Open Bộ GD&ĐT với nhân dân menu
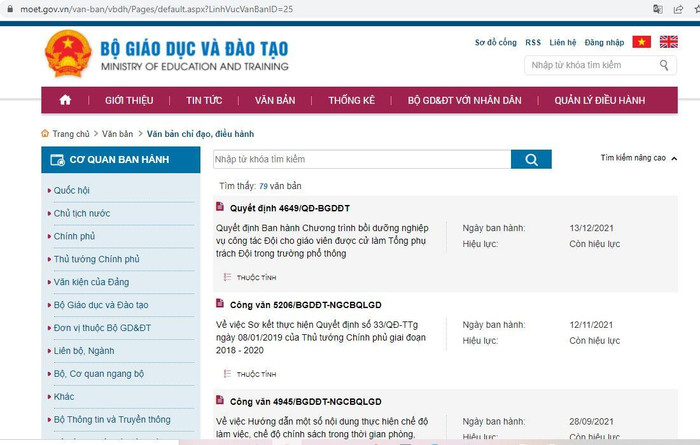The height and width of the screenshot is (445, 700). 464,100
